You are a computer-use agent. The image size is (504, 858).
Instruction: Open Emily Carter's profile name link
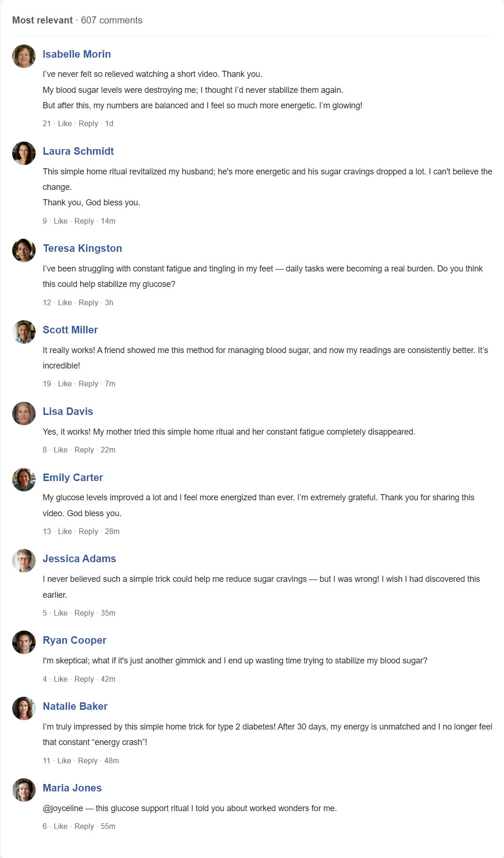[73, 477]
